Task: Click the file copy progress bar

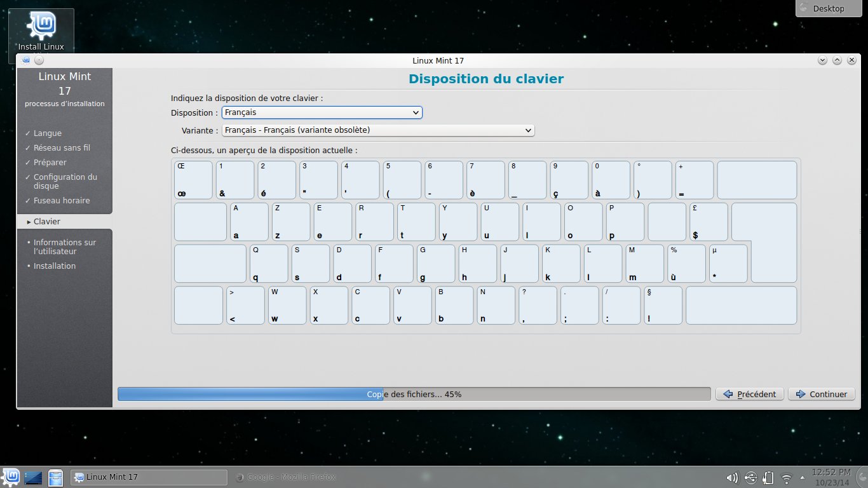Action: click(x=414, y=394)
